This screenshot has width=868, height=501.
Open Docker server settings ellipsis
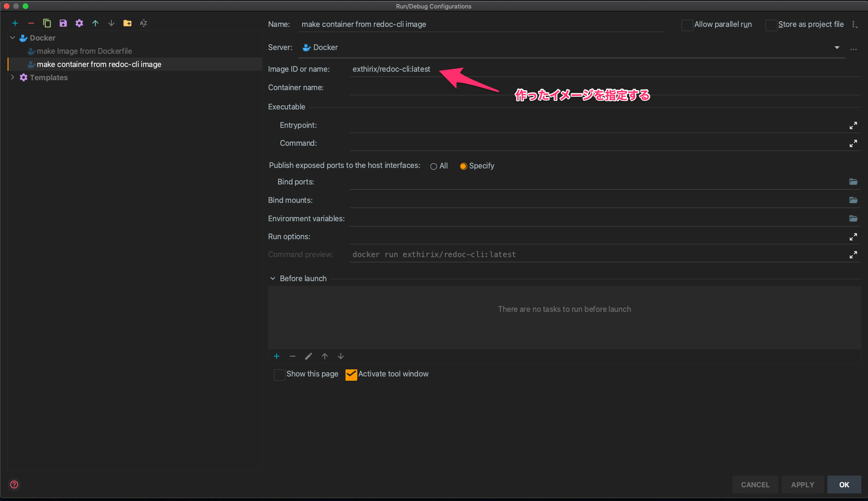(x=853, y=49)
